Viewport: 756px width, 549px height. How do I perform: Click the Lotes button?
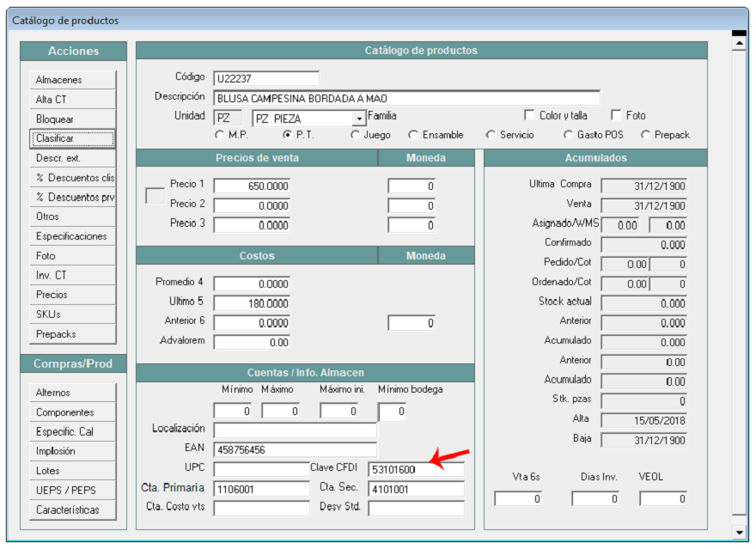[71, 471]
